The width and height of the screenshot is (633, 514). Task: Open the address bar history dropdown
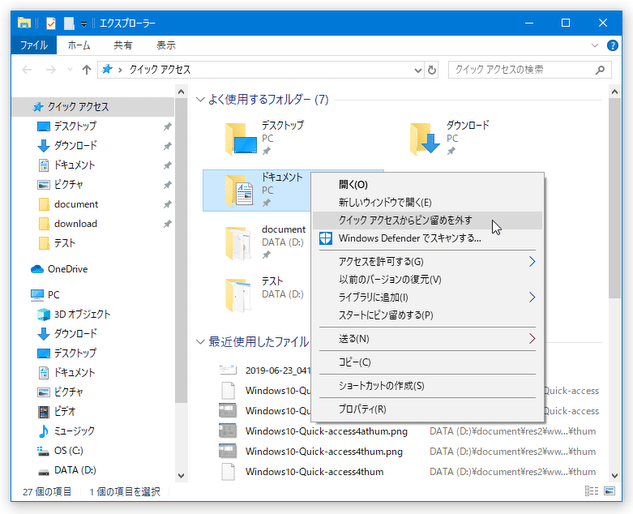coord(418,70)
